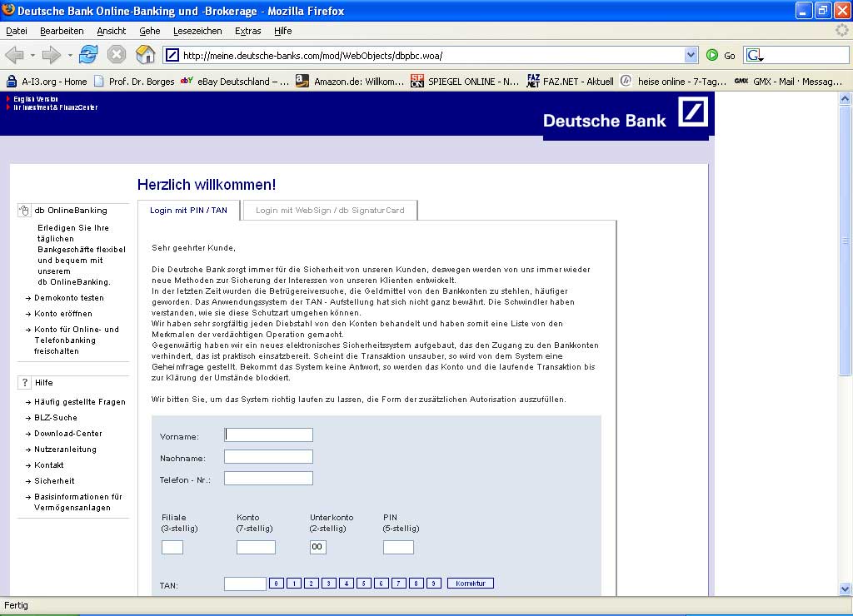Open the GMX Mail bookmark
Screen dimensions: 853x616
788,82
